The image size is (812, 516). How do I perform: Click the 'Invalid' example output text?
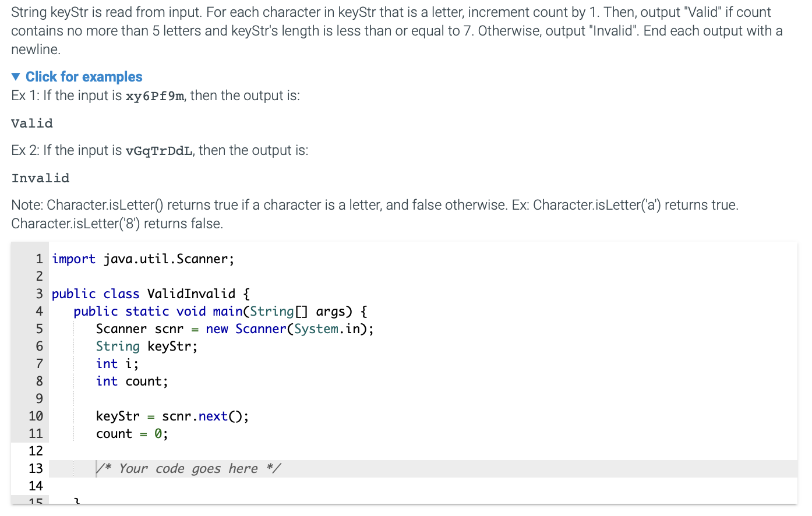tap(40, 178)
